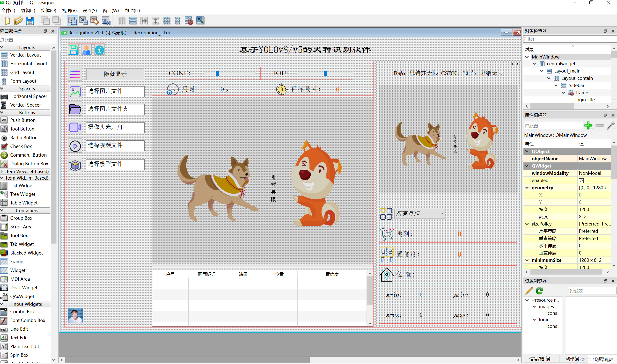Click the green reload icon in resource browser
Screen dimensions: 617x364
coord(539,291)
